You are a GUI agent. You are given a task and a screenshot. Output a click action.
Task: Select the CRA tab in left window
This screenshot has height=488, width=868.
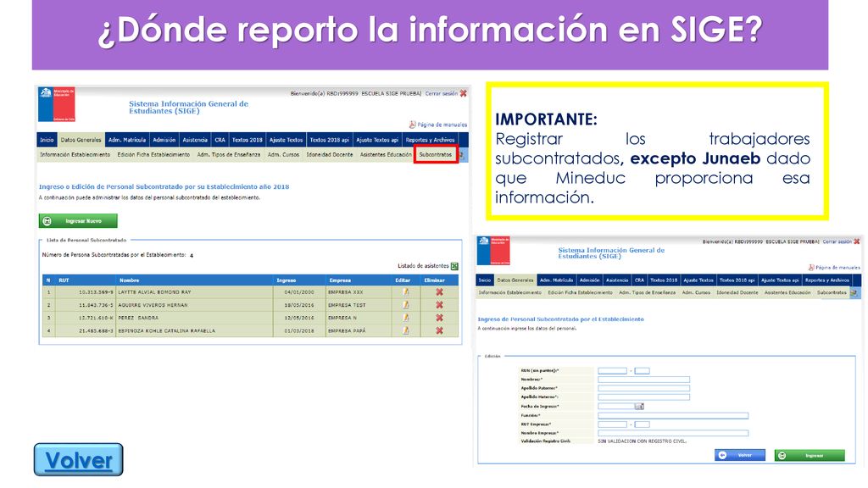pyautogui.click(x=220, y=140)
